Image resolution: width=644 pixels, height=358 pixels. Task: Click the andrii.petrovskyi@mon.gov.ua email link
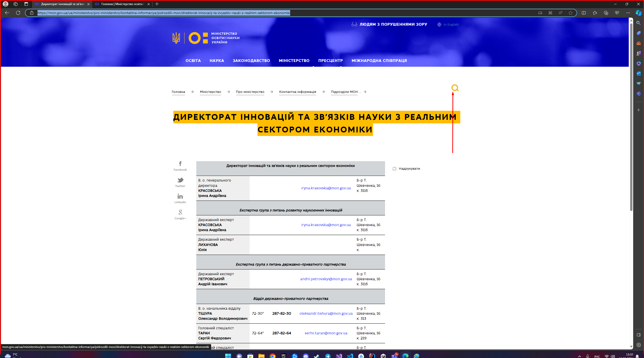(x=326, y=279)
